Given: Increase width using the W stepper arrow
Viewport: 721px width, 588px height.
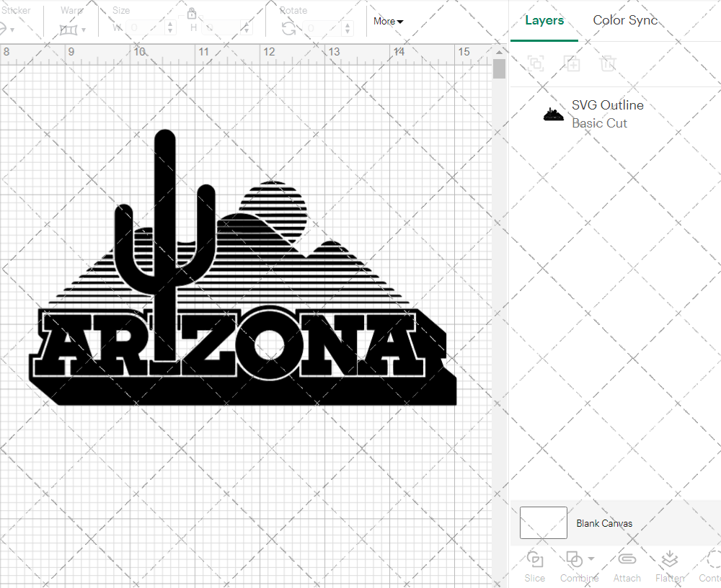Looking at the screenshot, I should (171, 24).
